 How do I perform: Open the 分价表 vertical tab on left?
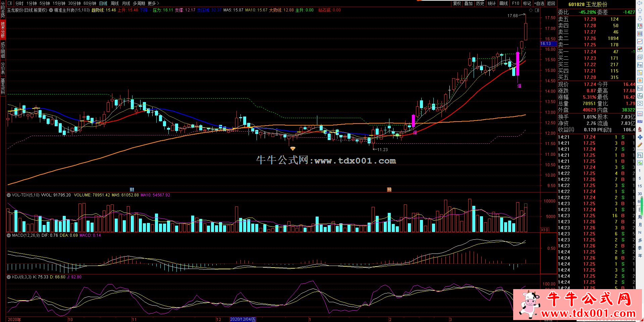pyautogui.click(x=3, y=68)
